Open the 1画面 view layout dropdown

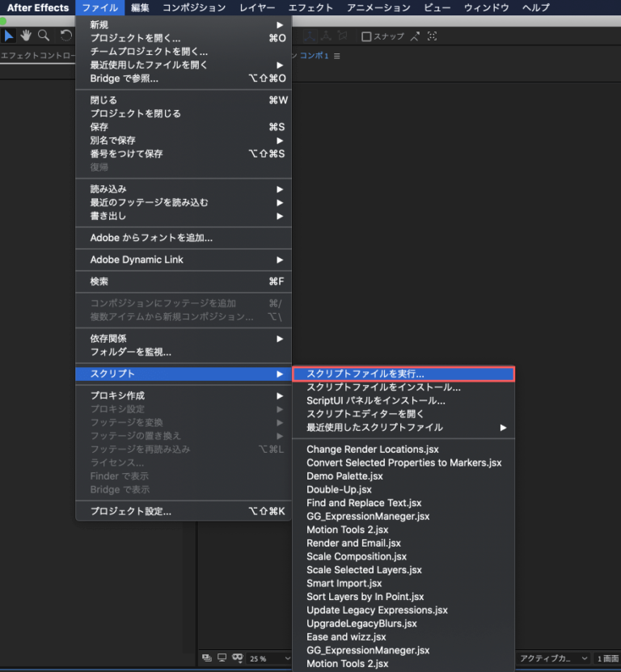[x=608, y=658]
